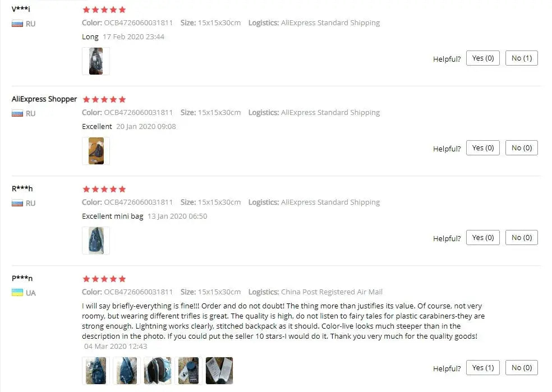This screenshot has width=552, height=392.
Task: Vote No (0) on AliExpress Shopper's review
Action: coord(521,148)
